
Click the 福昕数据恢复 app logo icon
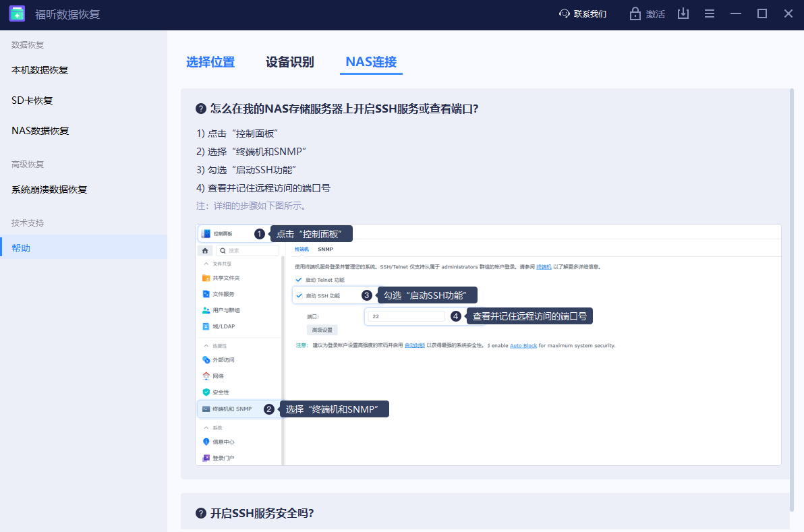(x=17, y=13)
